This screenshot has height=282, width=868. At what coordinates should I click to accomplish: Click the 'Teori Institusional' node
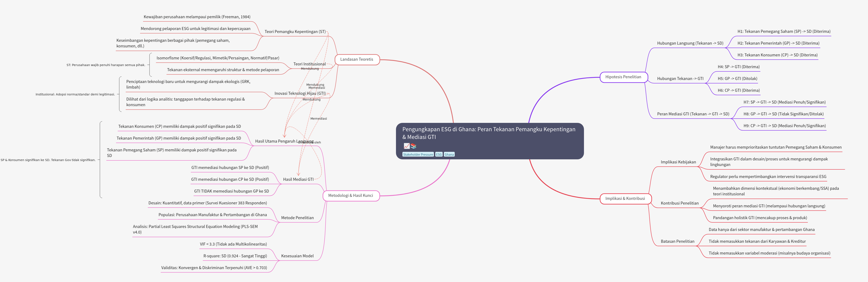coord(309,64)
